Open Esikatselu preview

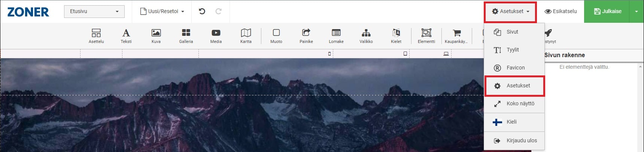(x=561, y=12)
